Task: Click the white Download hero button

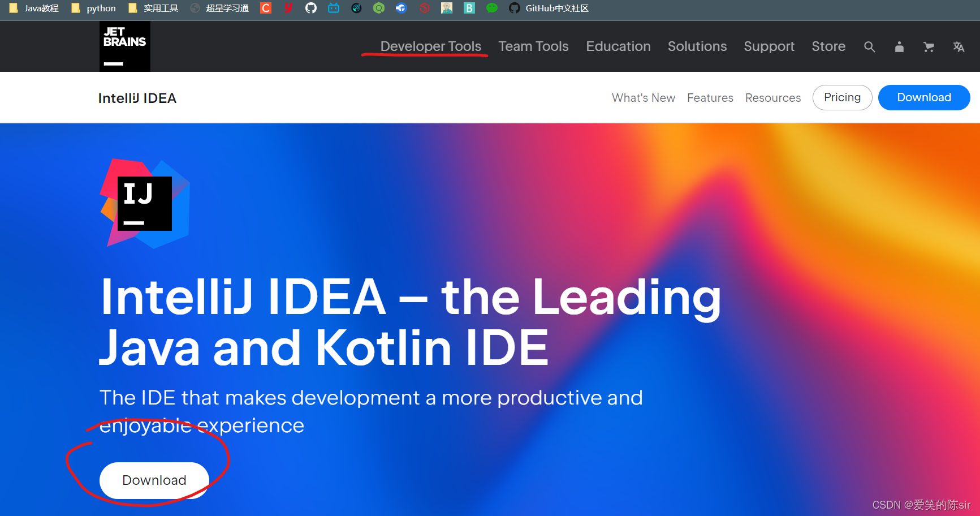Action: click(x=154, y=480)
